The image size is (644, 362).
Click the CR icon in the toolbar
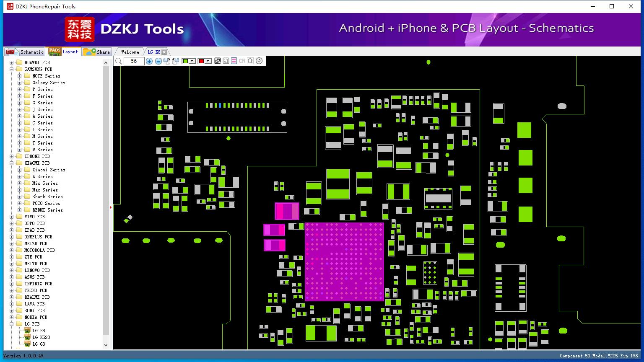(x=242, y=61)
